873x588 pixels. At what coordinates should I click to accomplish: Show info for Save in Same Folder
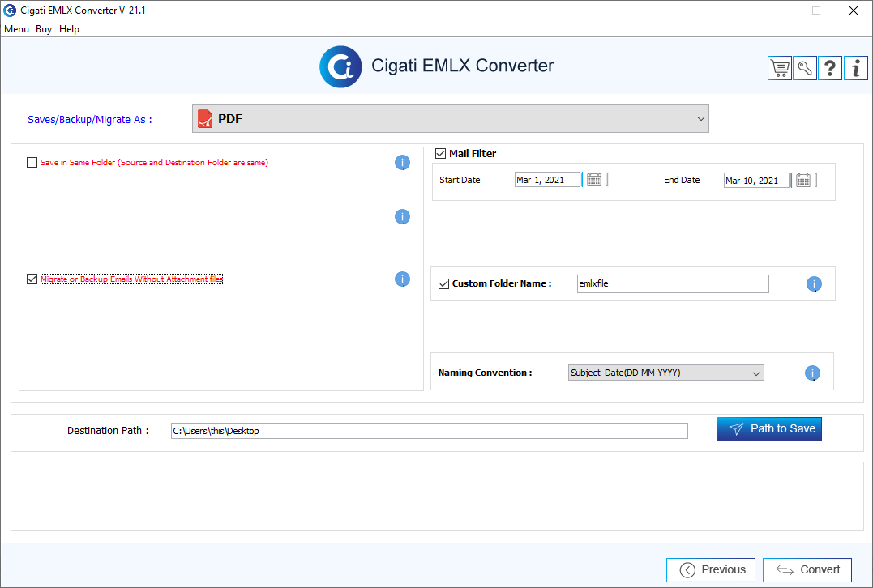[x=403, y=163]
